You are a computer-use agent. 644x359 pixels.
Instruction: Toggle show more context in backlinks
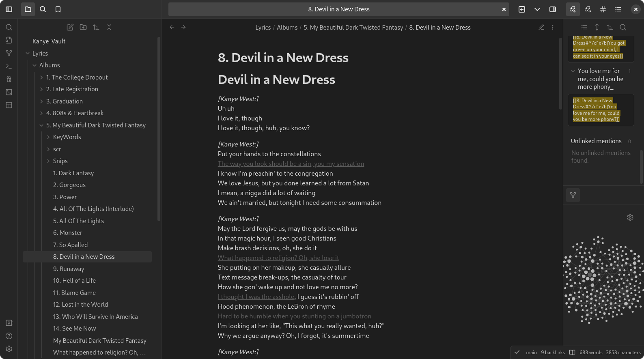(597, 27)
